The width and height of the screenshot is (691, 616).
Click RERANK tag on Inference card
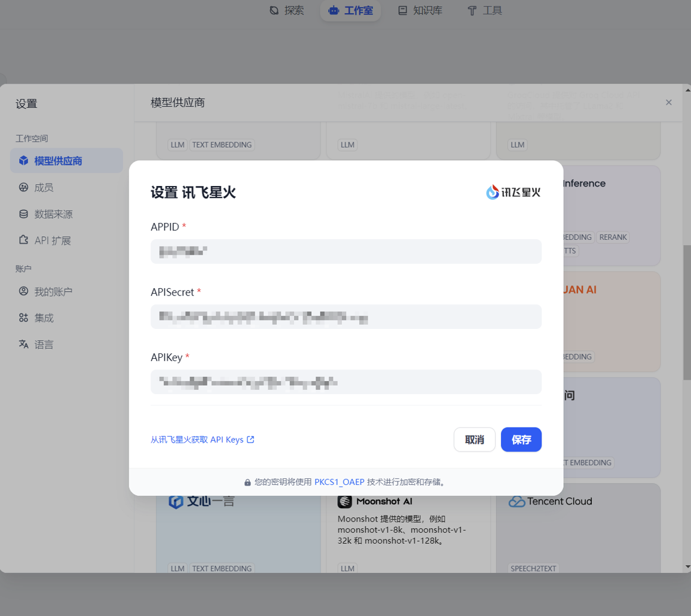point(613,237)
